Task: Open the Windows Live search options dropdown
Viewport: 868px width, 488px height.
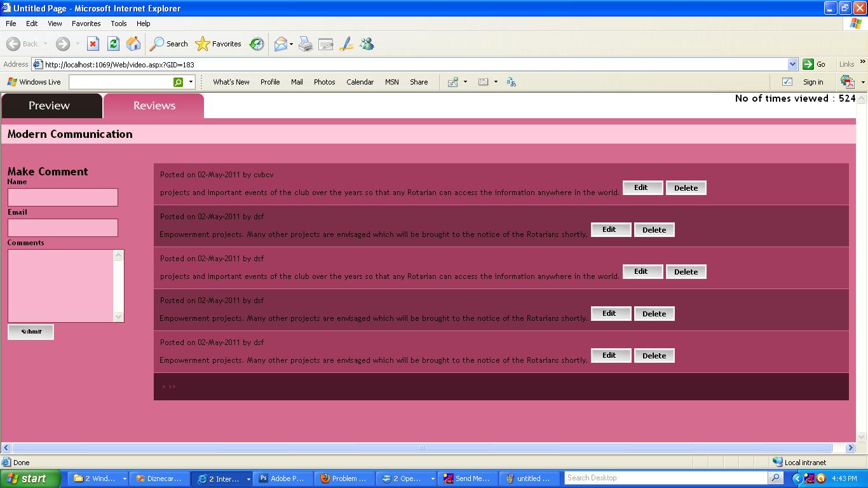Action: (191, 82)
